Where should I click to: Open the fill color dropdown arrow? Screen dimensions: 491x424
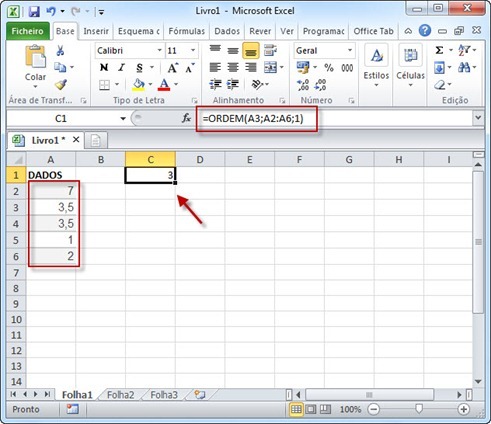(150, 84)
